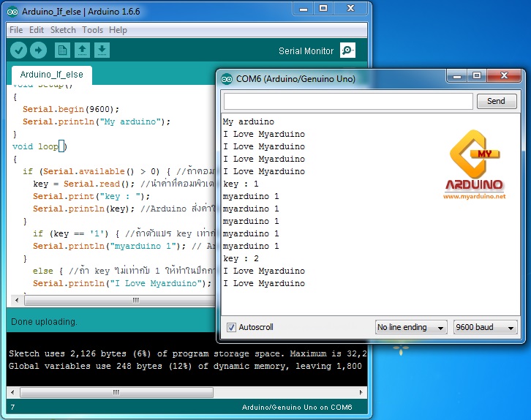Open the Help menu
531x420 pixels.
click(x=118, y=30)
